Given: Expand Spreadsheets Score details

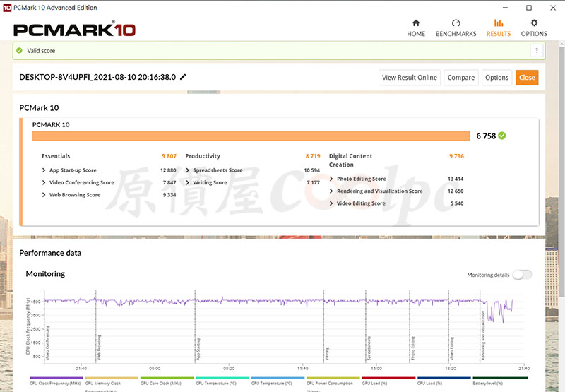Looking at the screenshot, I should pos(187,170).
